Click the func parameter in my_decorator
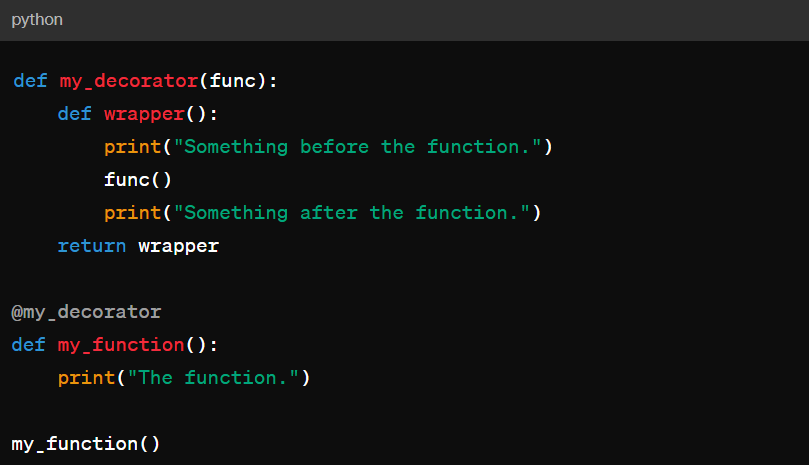 [232, 81]
